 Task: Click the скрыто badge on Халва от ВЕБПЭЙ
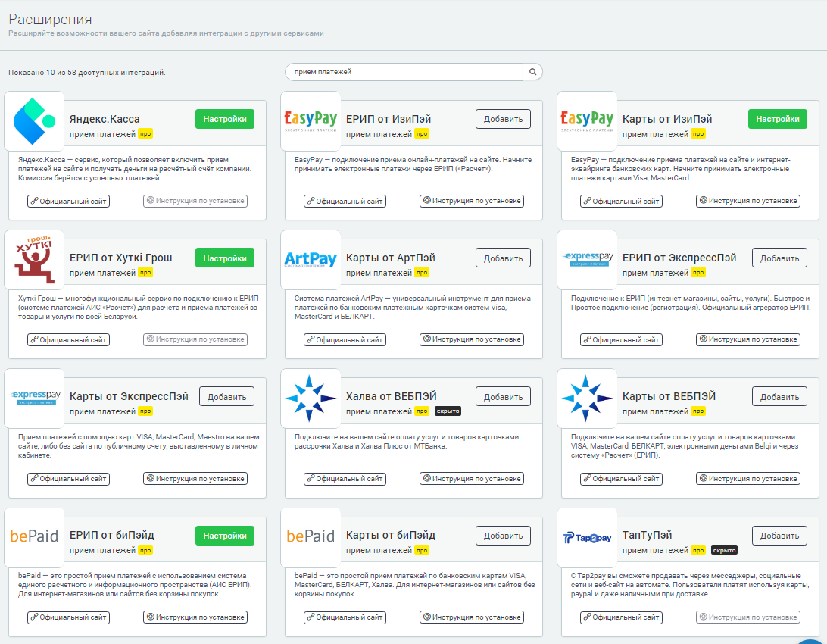(x=448, y=411)
